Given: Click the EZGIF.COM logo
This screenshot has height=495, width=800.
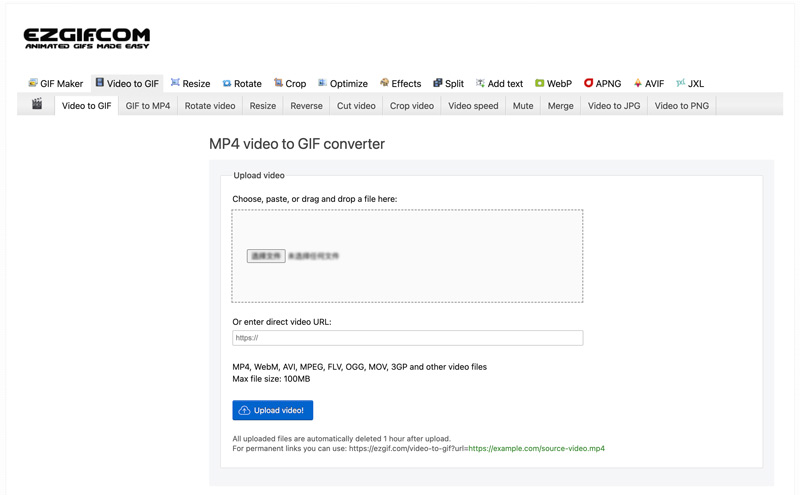Looking at the screenshot, I should 87,38.
